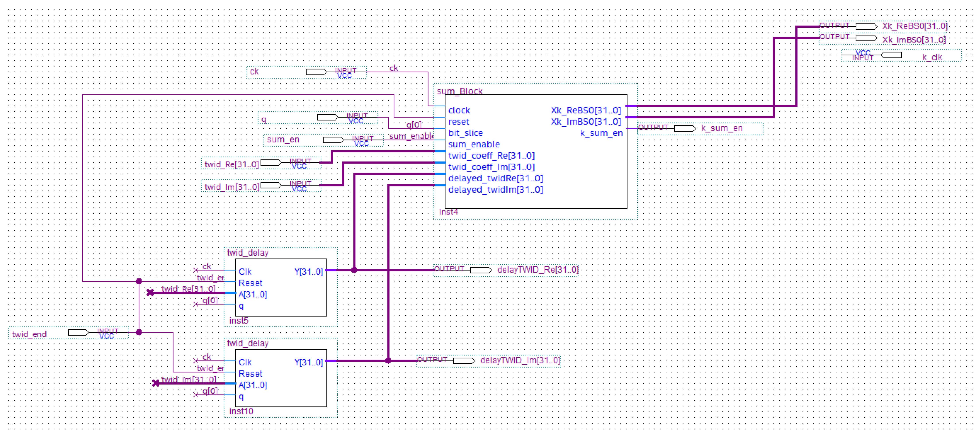Click the inst4 instance name label
The width and height of the screenshot is (980, 437).
(x=448, y=212)
